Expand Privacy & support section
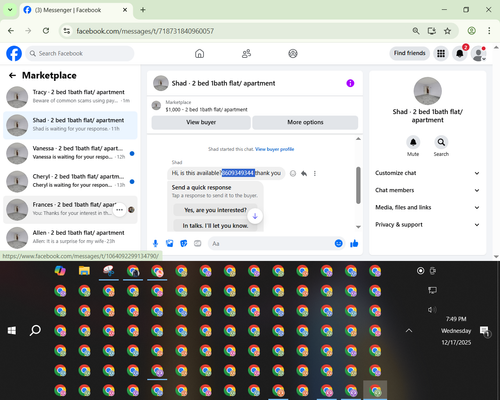Image resolution: width=500 pixels, height=400 pixels. (427, 225)
